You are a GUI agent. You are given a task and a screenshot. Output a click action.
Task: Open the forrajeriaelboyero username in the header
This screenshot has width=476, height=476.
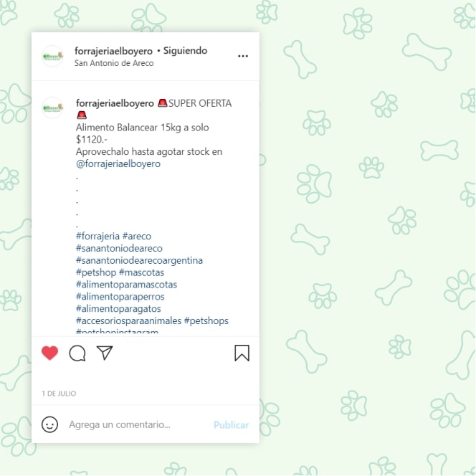pos(113,51)
